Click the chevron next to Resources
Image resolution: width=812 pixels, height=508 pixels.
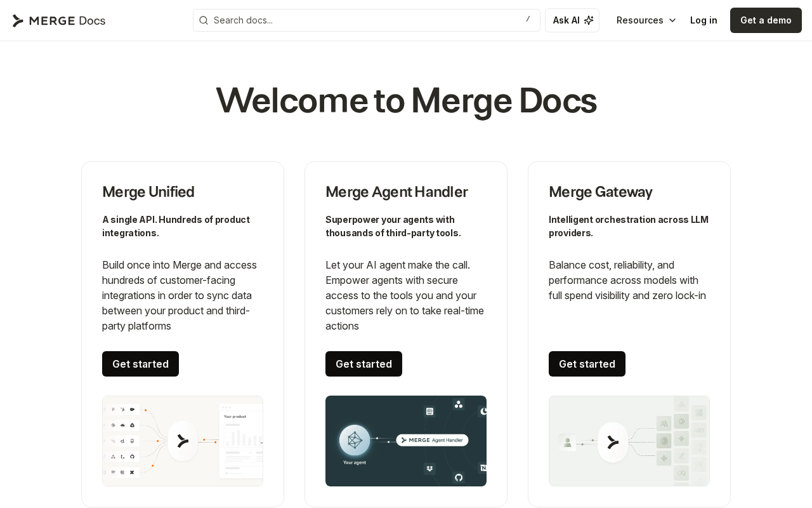pyautogui.click(x=672, y=20)
